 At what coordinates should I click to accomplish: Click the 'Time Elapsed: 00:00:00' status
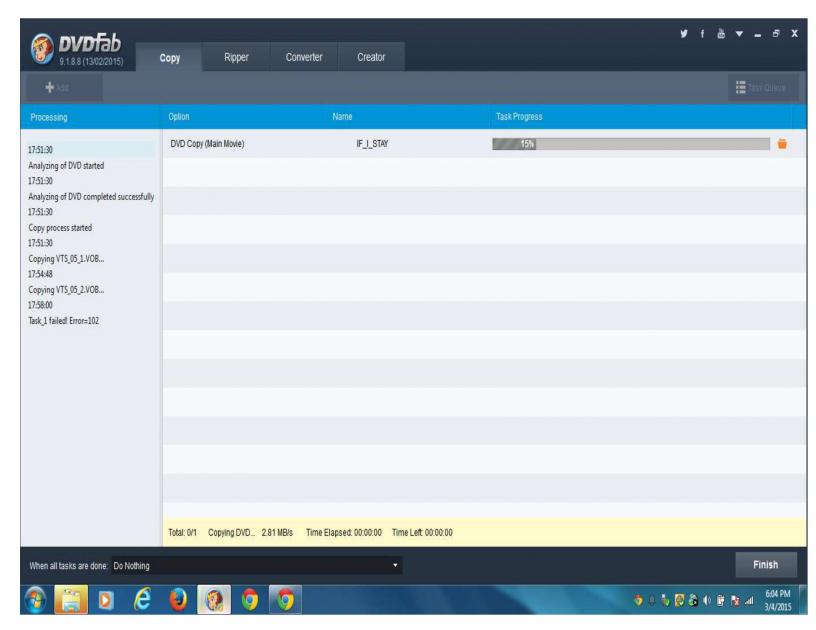pyautogui.click(x=343, y=532)
